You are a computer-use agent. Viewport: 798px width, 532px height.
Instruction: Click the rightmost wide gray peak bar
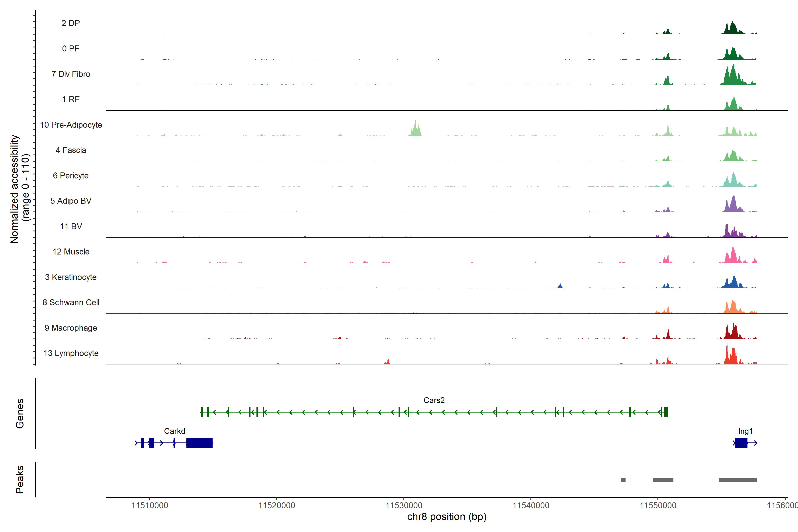(x=737, y=480)
